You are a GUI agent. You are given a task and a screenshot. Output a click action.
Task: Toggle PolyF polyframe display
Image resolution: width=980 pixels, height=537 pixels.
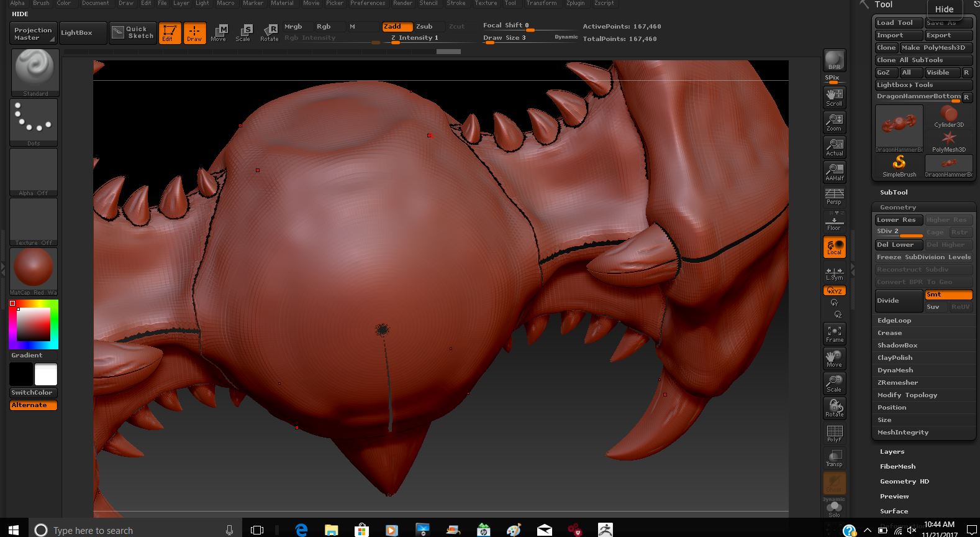click(834, 433)
